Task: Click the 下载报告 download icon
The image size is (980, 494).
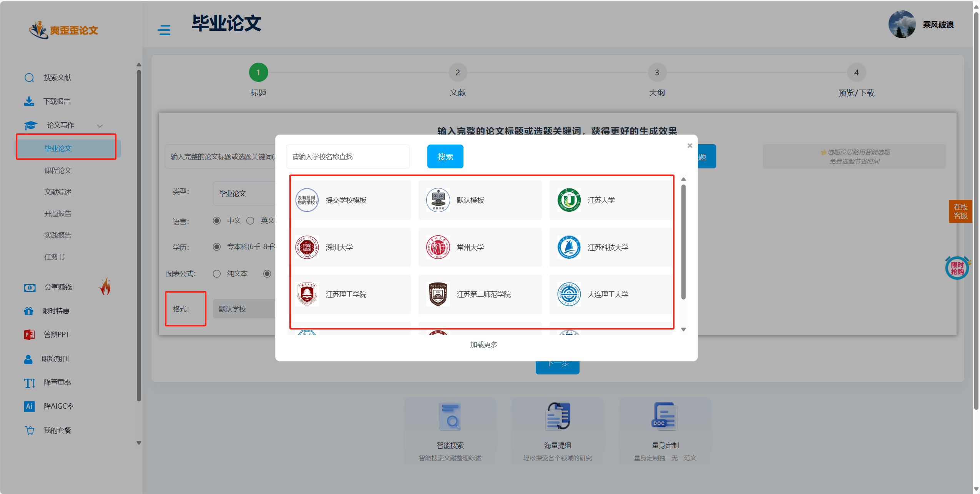Action: tap(29, 101)
